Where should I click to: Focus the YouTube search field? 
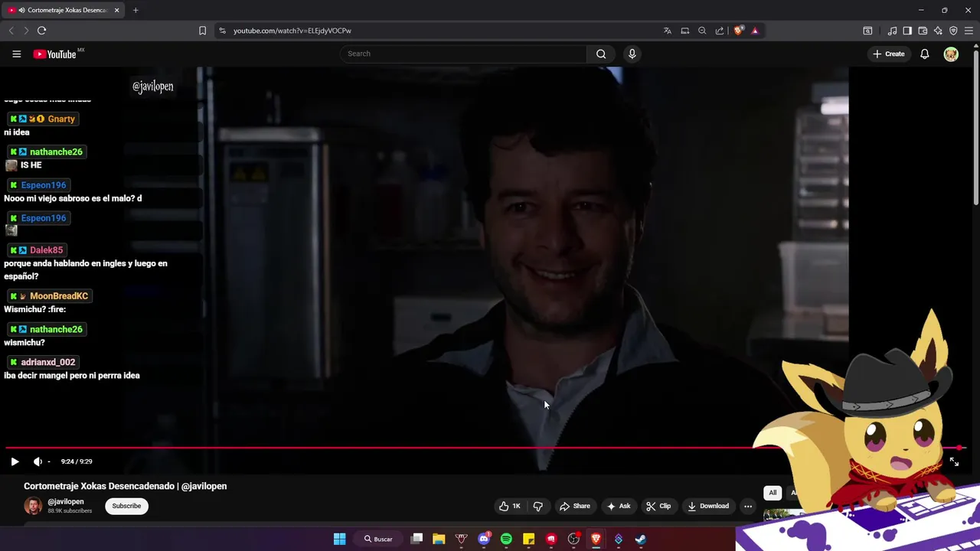pyautogui.click(x=463, y=54)
